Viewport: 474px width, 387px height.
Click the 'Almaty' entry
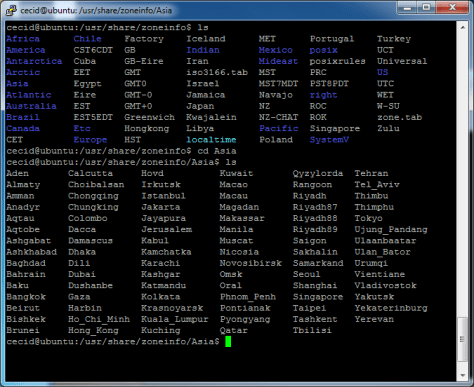23,185
